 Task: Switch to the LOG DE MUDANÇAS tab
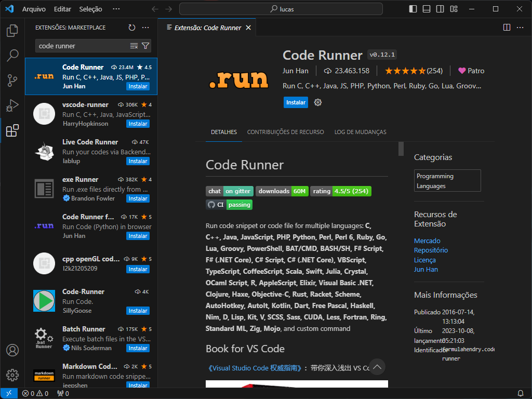click(360, 132)
